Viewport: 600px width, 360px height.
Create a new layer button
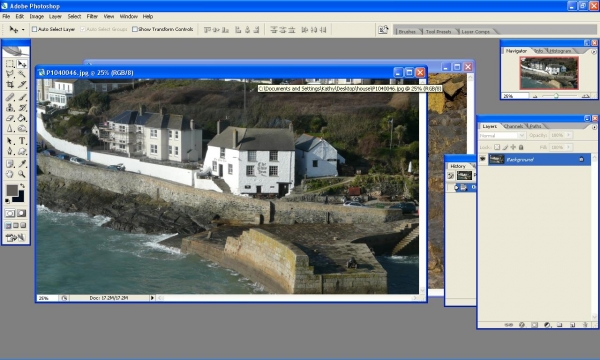click(x=572, y=325)
